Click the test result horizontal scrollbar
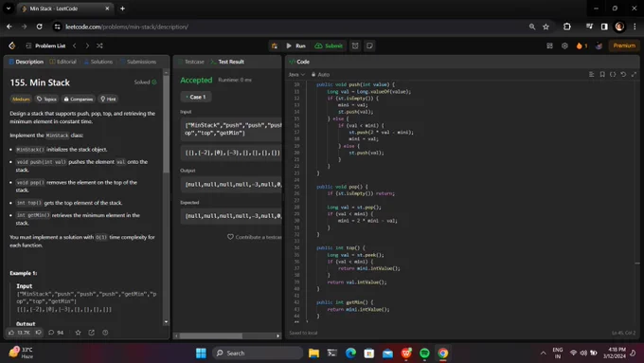This screenshot has height=363, width=644. pos(210,336)
